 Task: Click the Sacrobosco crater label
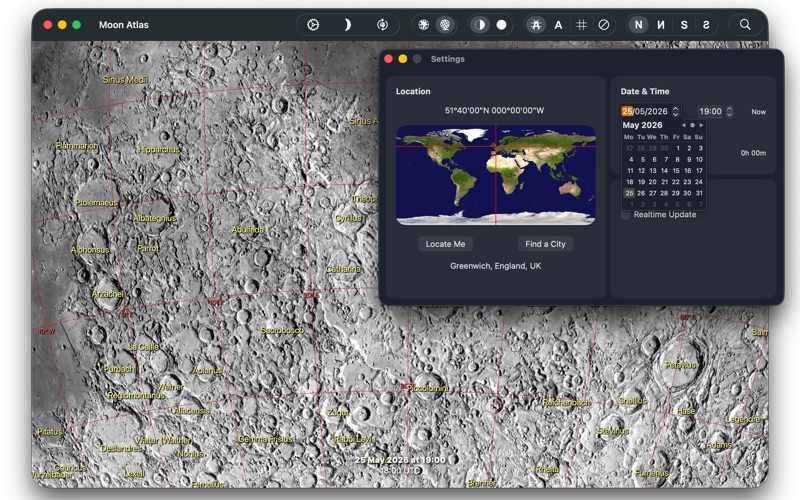[x=282, y=331]
